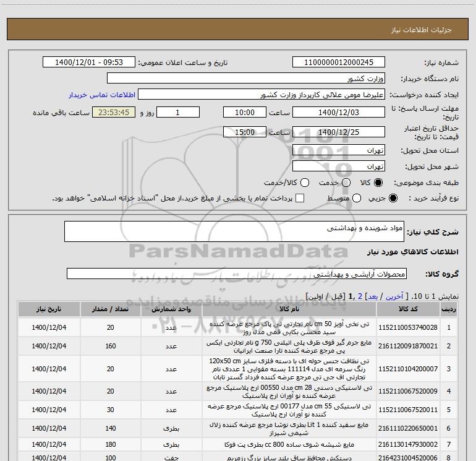476x461 pixels.
Task: Select the کالا/خدمت radio button
Action: tap(305, 183)
